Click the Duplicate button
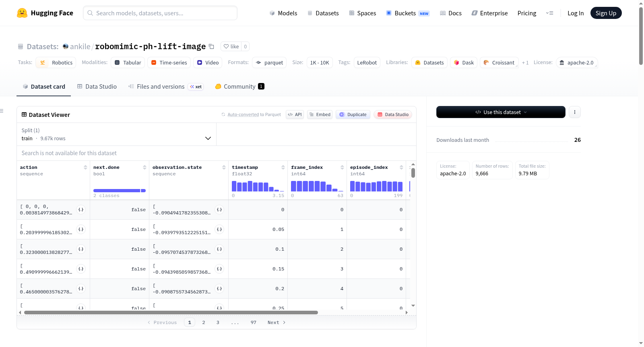This screenshot has height=347, width=644. (x=353, y=114)
